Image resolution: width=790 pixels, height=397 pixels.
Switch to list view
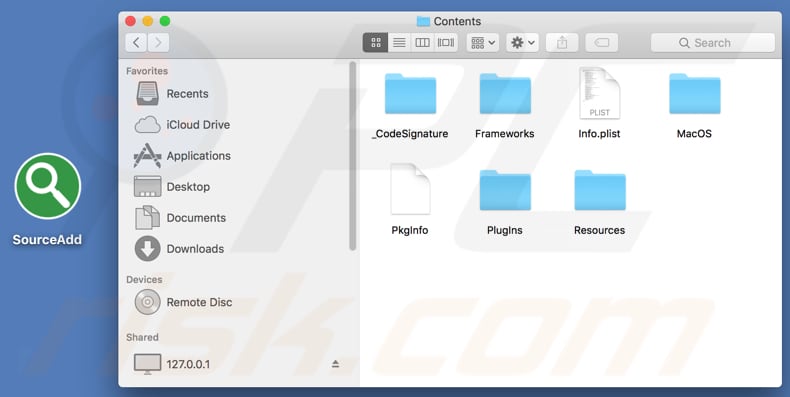coord(399,43)
